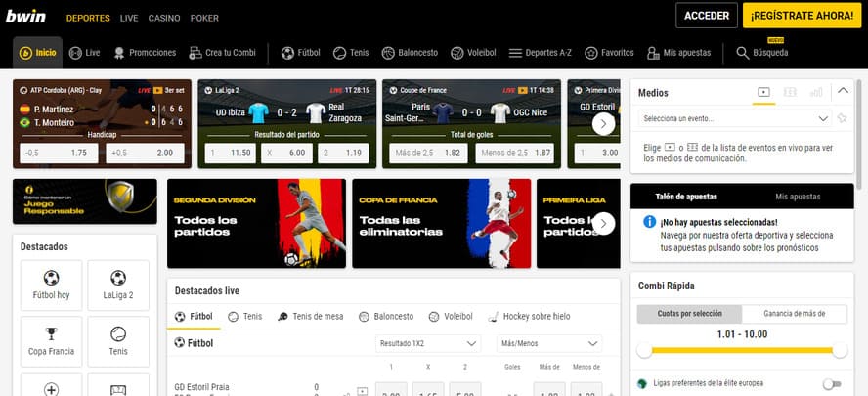The width and height of the screenshot is (868, 396).
Task: Toggle Ligas preferentes de la élite europea
Action: [832, 384]
